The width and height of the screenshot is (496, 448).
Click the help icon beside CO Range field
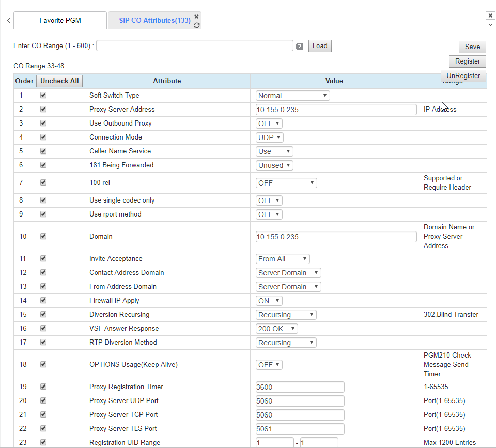pos(300,47)
